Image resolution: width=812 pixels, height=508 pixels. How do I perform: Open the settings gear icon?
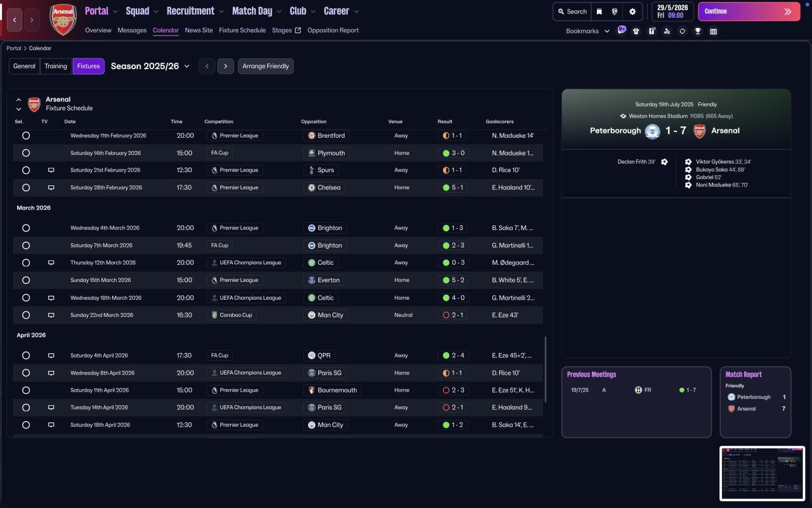tap(632, 11)
